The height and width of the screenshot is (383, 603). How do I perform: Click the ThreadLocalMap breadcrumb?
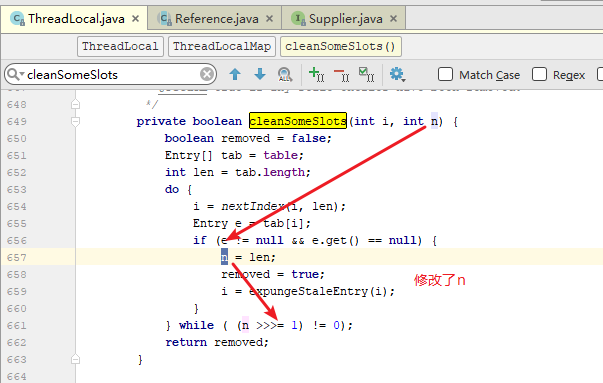click(222, 47)
